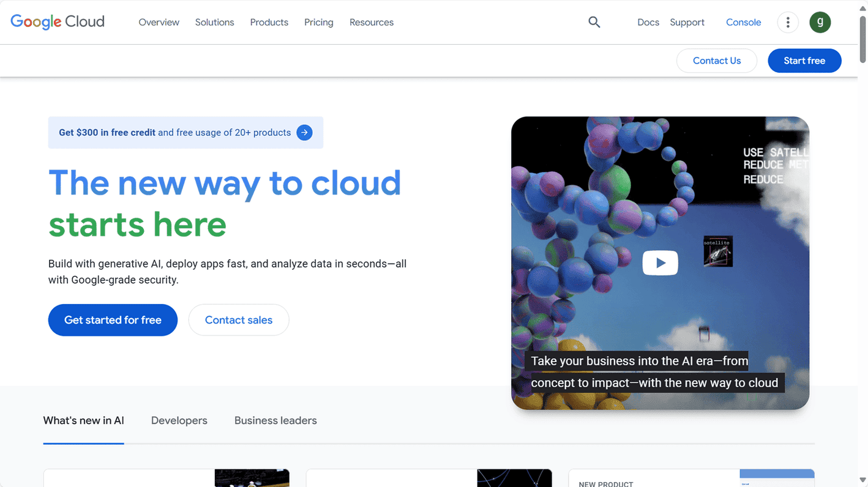Open the more options three-dot menu
This screenshot has width=868, height=487.
click(x=788, y=22)
